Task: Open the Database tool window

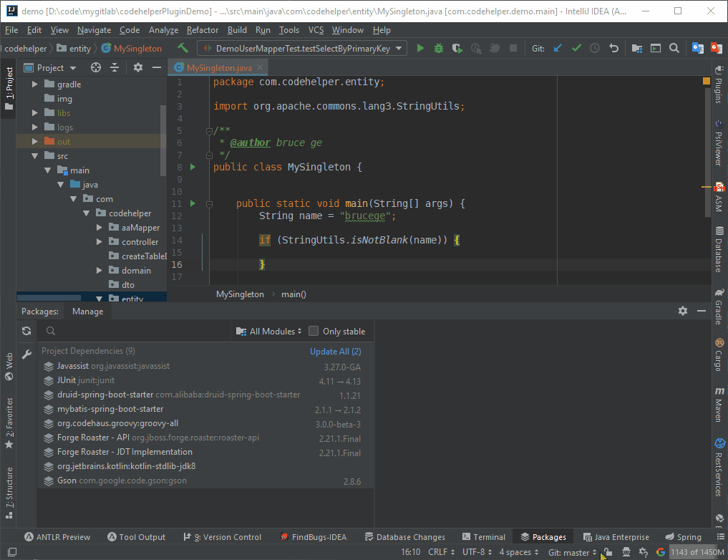Action: point(719,249)
